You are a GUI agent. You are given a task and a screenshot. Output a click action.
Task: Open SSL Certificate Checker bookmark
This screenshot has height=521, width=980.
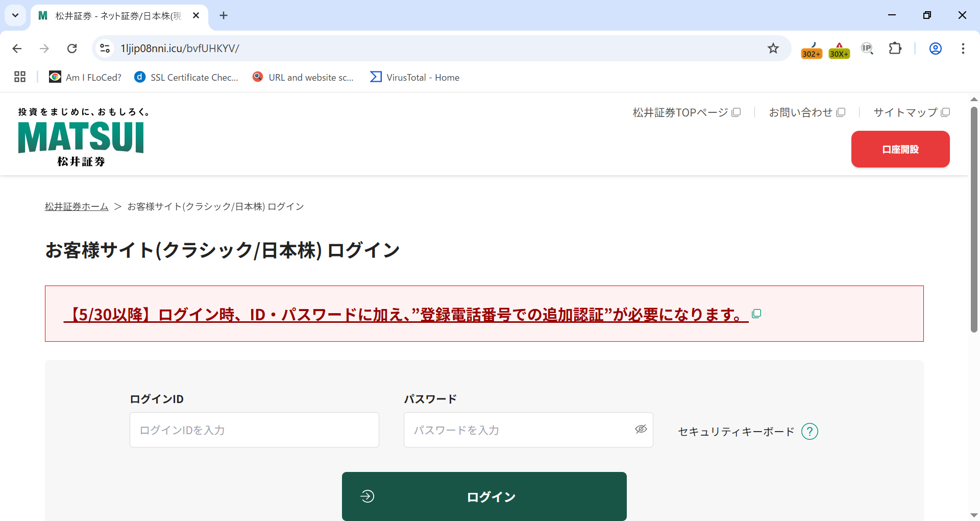pos(186,77)
